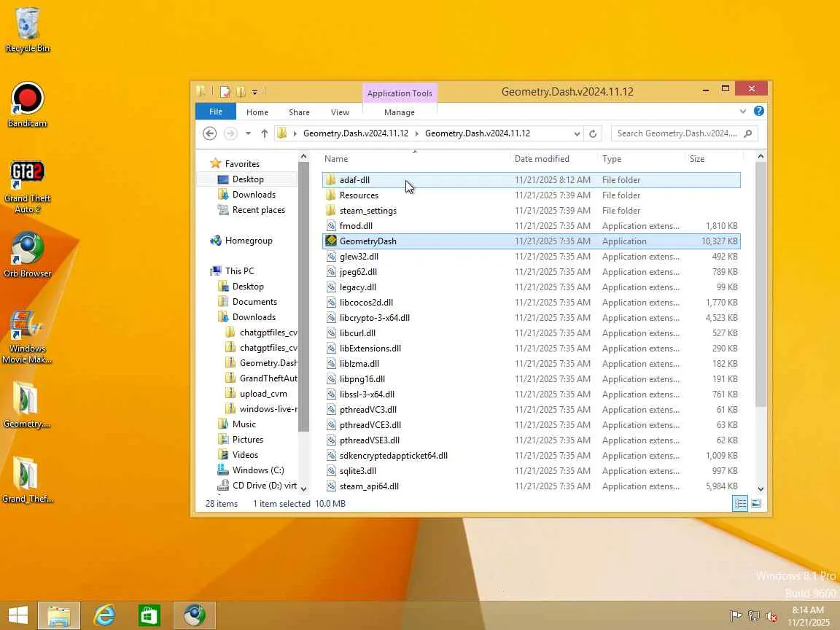Image resolution: width=840 pixels, height=630 pixels.
Task: Select the GeometryDash application file
Action: [531, 241]
